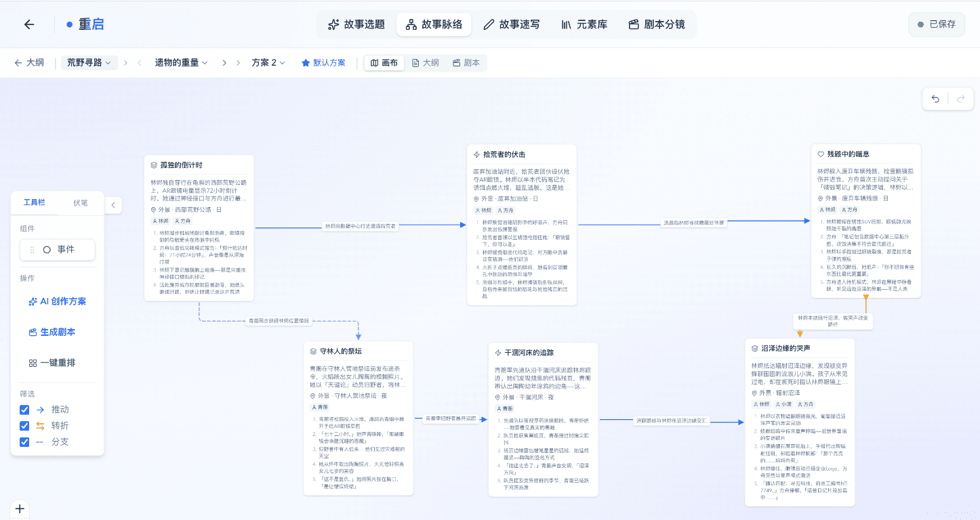Click the 逃脱后林烬寻找隐蔽处休整 edge label
Viewport: 980px width, 520px height.
[x=693, y=222]
